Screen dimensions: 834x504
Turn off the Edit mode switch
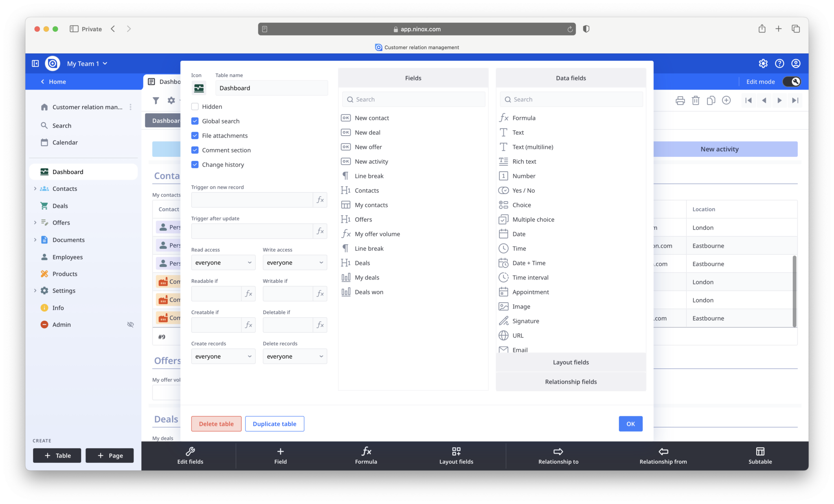(792, 81)
